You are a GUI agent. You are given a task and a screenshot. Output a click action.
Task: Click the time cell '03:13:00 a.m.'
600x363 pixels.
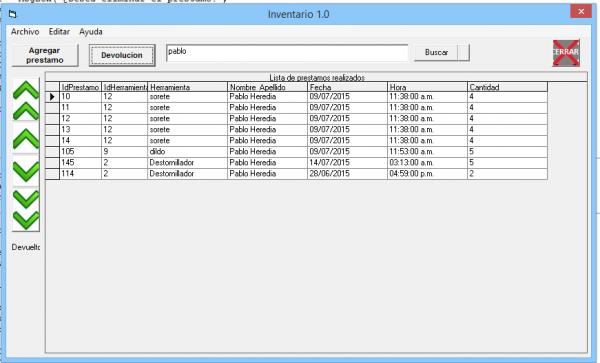[427, 163]
